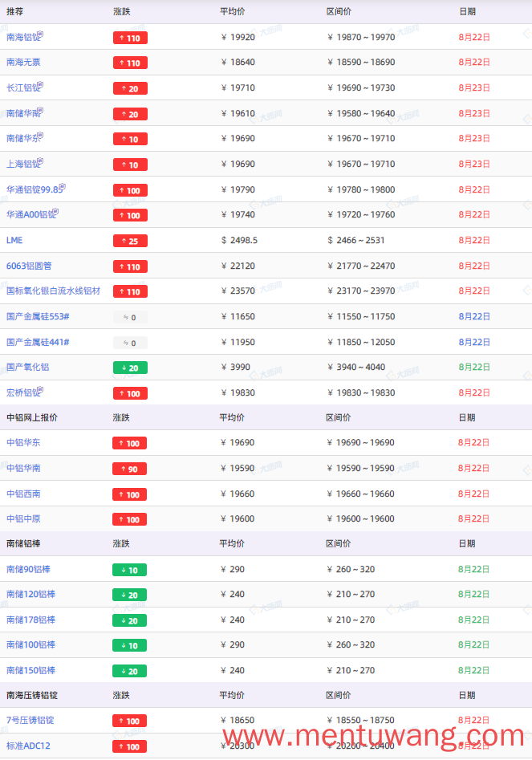Viewport: 532px width, 760px height.
Task: Open the 长江铝锭 link
Action: pyautogui.click(x=22, y=87)
